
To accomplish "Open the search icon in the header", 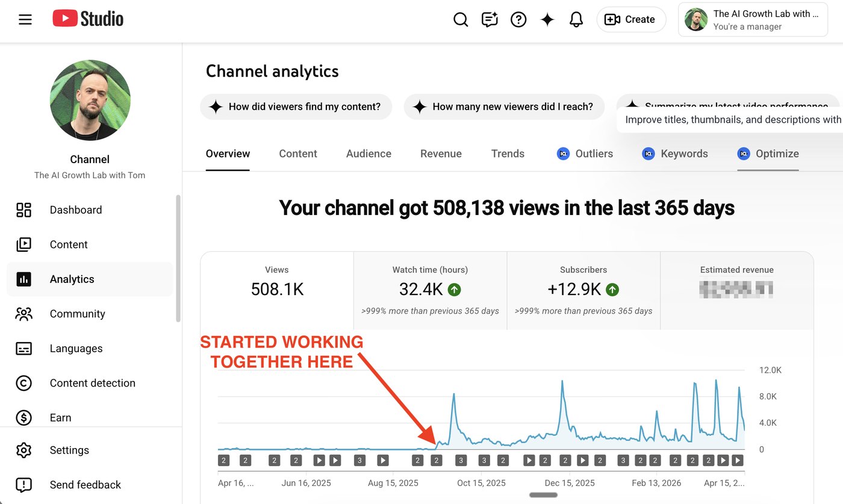I will (x=461, y=19).
